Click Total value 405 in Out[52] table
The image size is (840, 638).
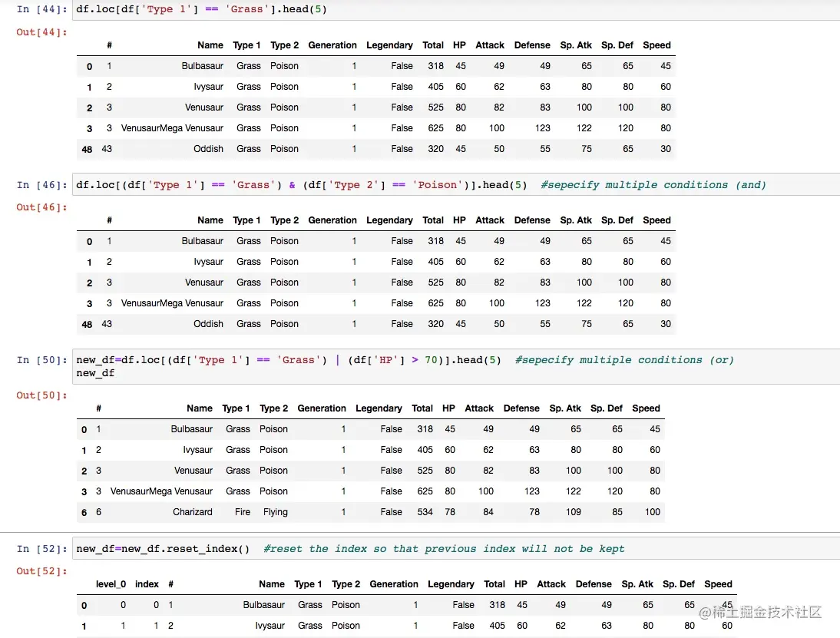click(497, 626)
